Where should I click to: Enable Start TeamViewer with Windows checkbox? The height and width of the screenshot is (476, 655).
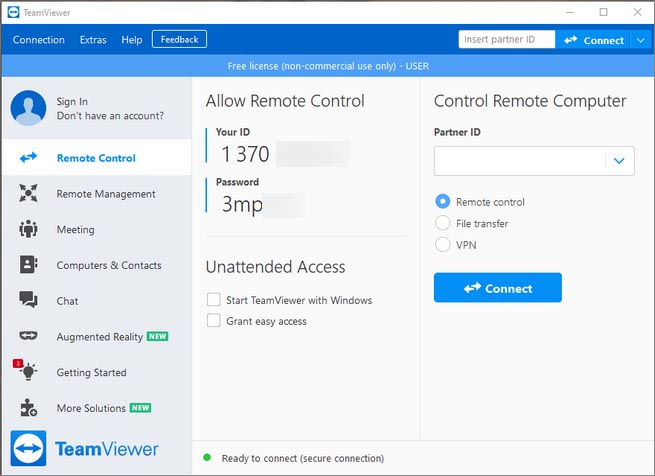click(213, 300)
